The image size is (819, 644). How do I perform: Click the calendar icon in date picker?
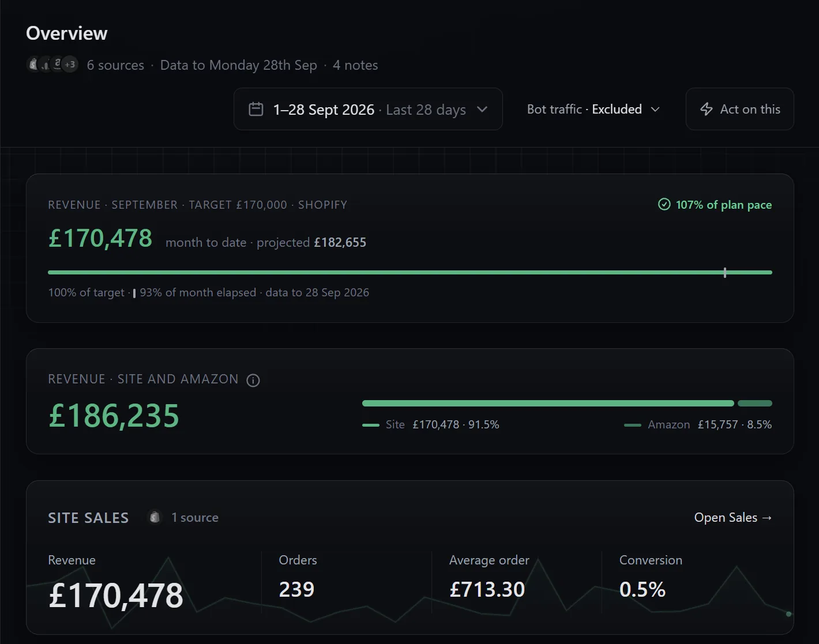point(256,109)
